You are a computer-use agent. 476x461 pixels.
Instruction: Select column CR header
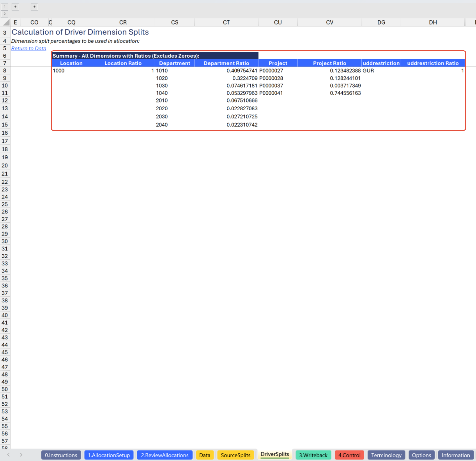coord(123,22)
